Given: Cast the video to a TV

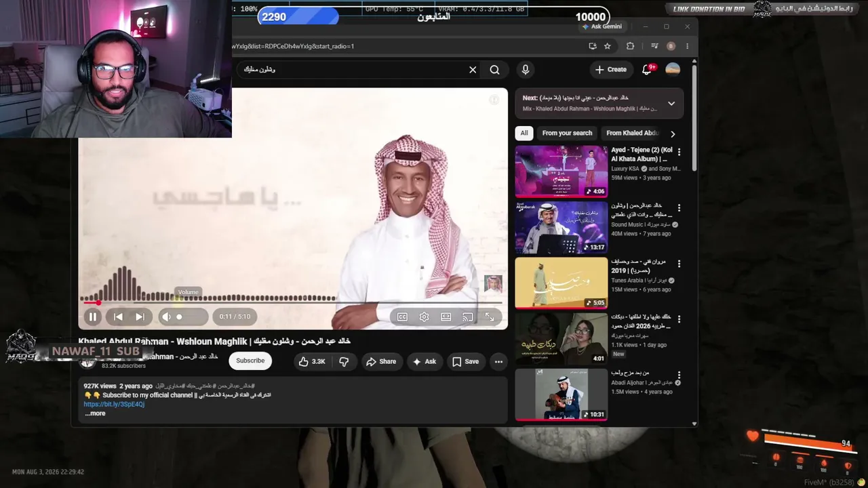Looking at the screenshot, I should point(467,317).
